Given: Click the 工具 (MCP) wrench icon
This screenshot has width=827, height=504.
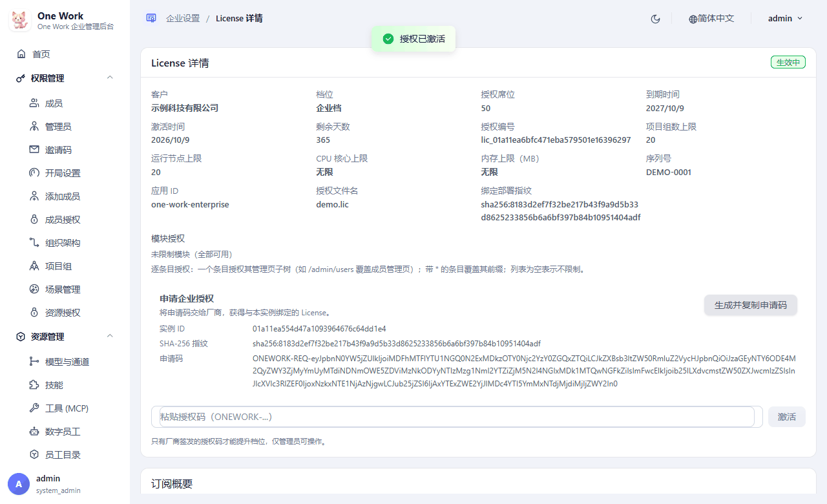Looking at the screenshot, I should (34, 408).
